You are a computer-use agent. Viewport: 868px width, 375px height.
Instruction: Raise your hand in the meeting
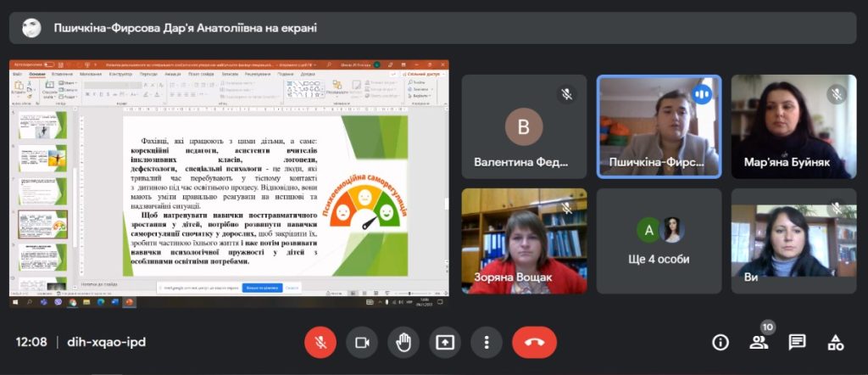403,342
